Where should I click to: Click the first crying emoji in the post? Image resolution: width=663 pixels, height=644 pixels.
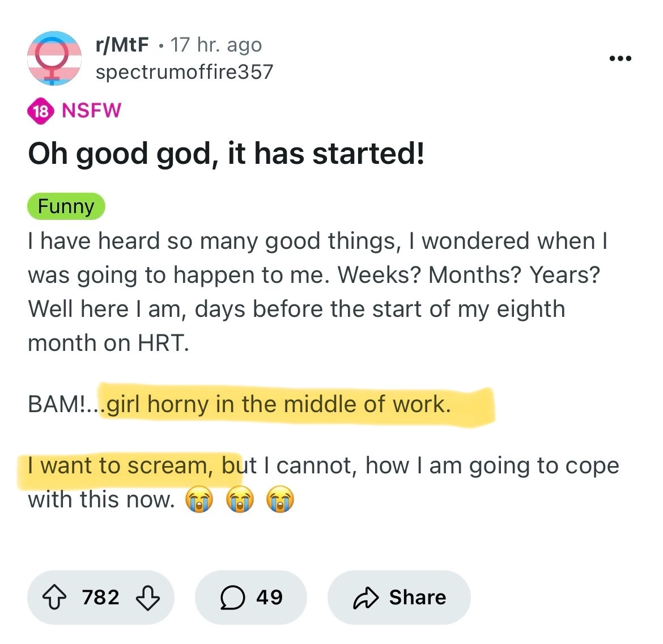[x=199, y=501]
